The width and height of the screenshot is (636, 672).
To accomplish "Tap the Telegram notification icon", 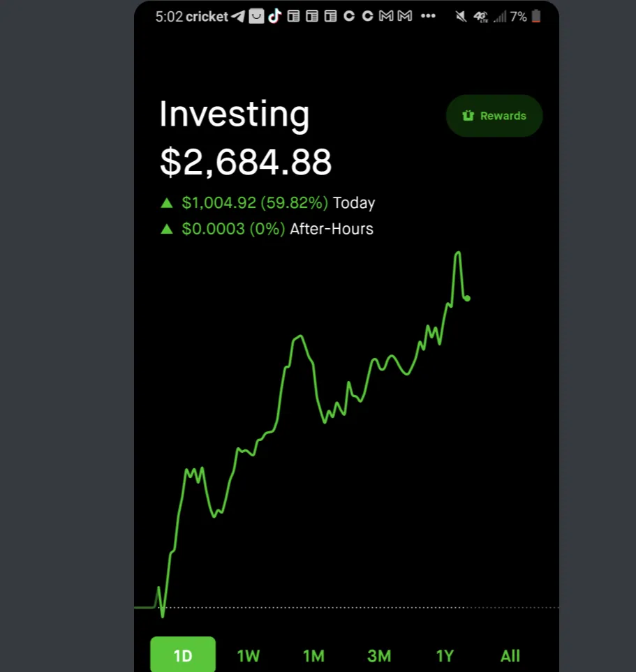I will click(x=238, y=17).
